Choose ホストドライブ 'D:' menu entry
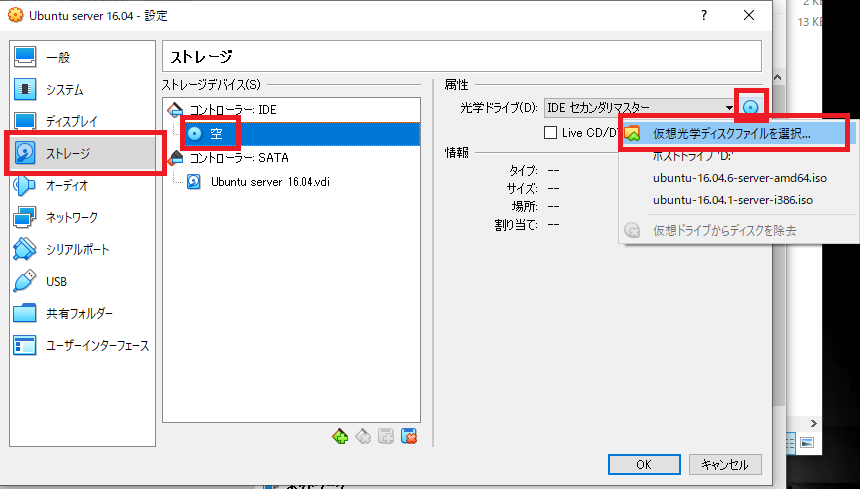Viewport: 860px width, 489px height. click(738, 156)
